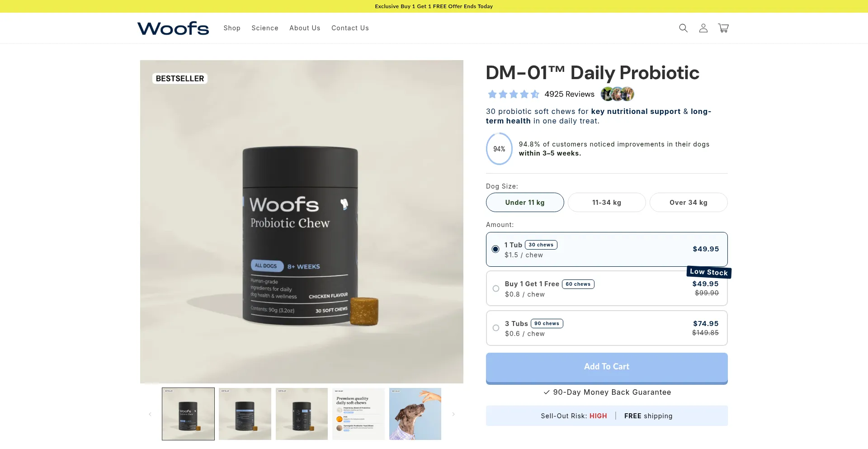Open the account login icon

[x=703, y=28]
